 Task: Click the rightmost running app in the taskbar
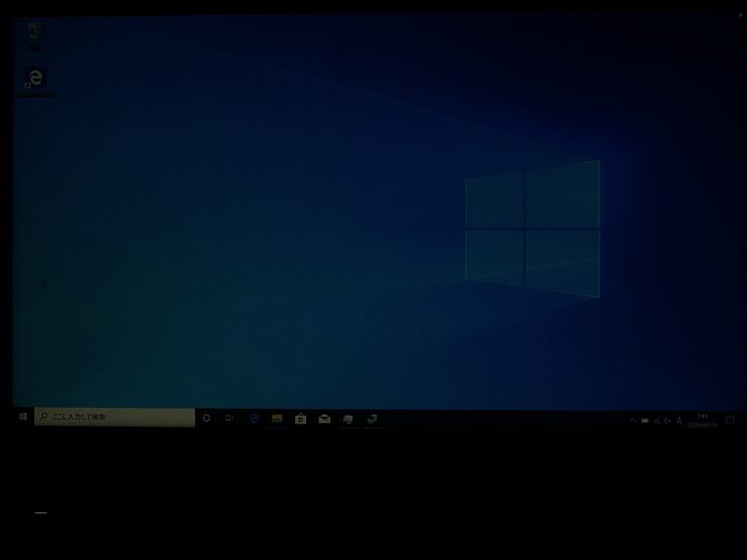tap(372, 419)
